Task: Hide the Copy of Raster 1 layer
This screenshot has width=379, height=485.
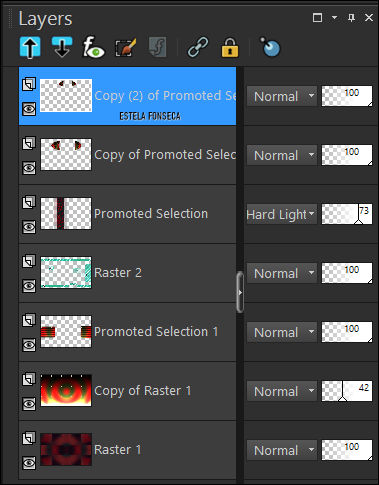Action: [29, 404]
